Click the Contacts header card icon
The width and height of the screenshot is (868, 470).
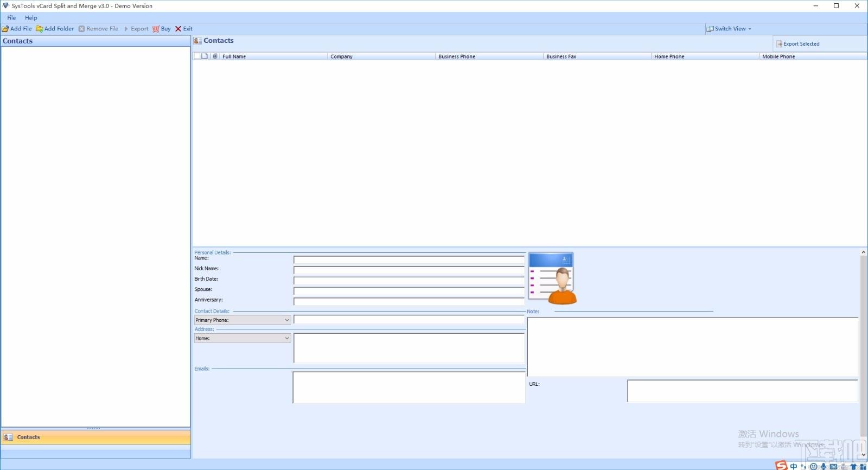click(x=198, y=41)
